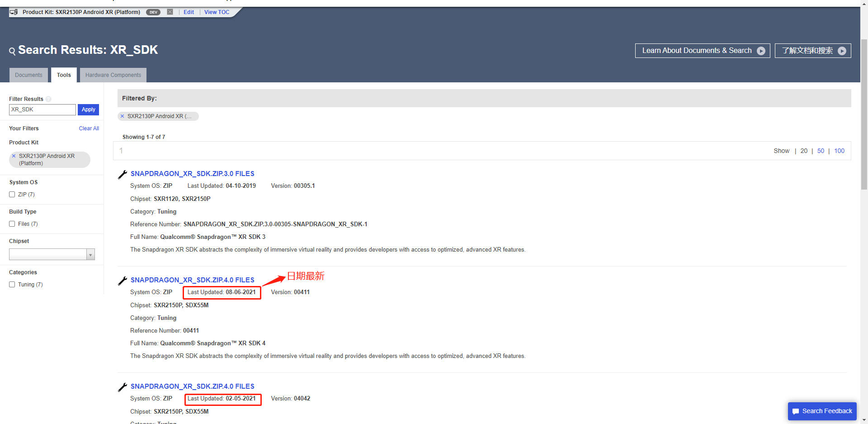Show 100 results per page
The width and height of the screenshot is (868, 424).
coord(839,151)
